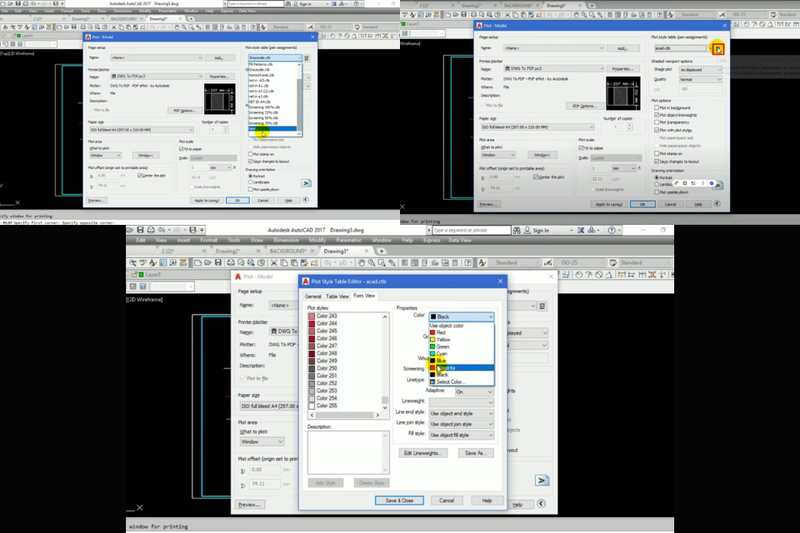Click Sign In link in bottom window title bar

(x=540, y=231)
